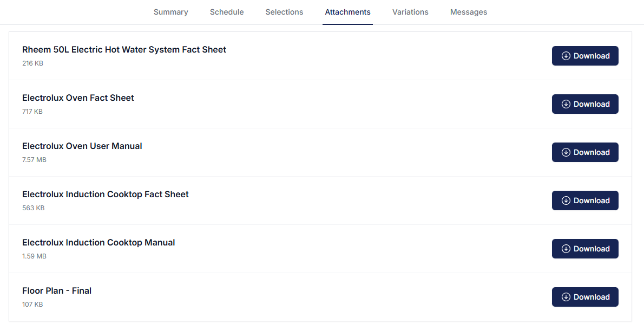Open the Variations tab
Viewport: 644px width, 330px height.
coord(410,12)
